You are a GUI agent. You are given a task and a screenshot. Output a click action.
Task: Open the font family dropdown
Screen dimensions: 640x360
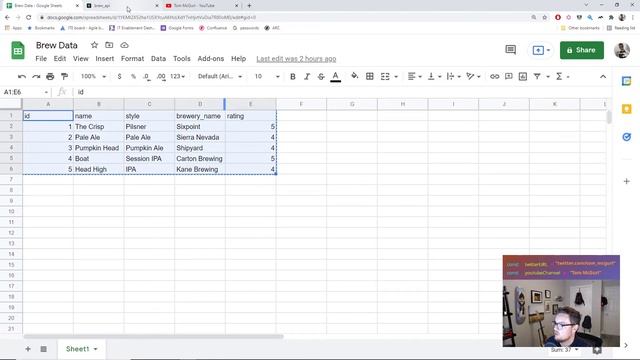(220, 76)
